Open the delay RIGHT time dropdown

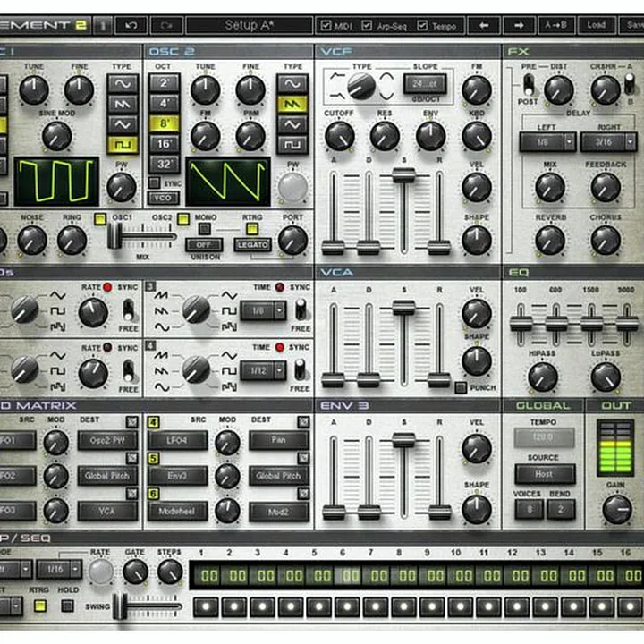click(609, 142)
